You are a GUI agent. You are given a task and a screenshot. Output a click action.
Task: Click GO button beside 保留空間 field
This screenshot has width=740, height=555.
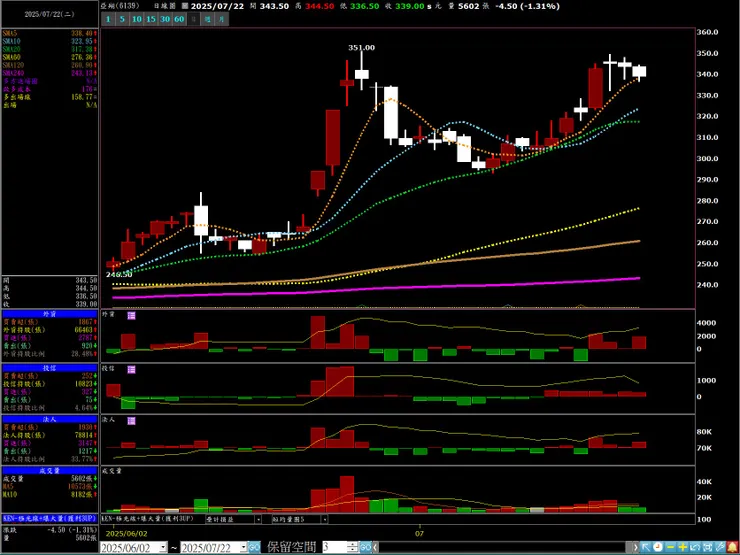[366, 547]
